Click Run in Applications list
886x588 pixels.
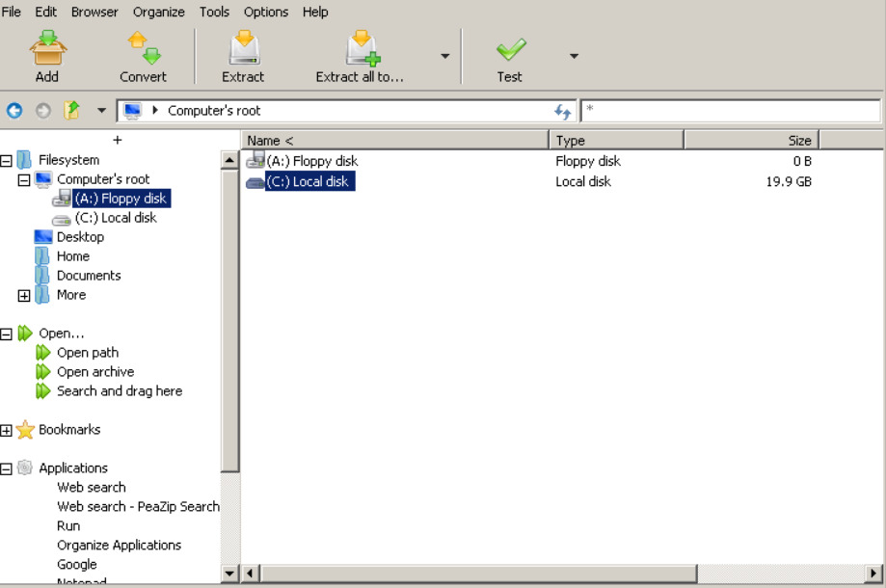point(68,526)
